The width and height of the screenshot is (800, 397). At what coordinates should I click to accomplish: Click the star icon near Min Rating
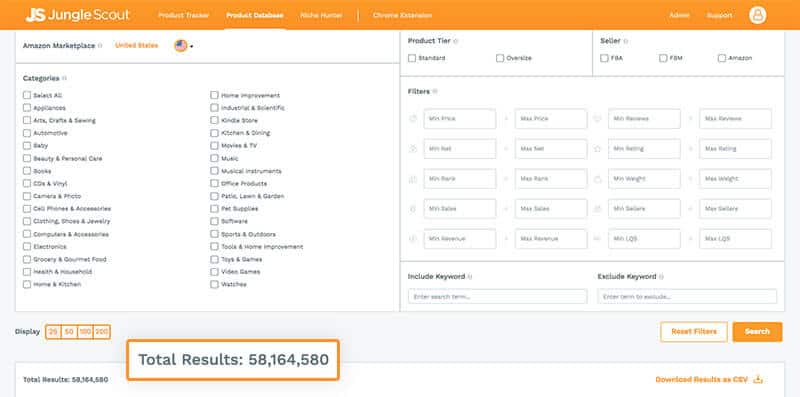(597, 149)
